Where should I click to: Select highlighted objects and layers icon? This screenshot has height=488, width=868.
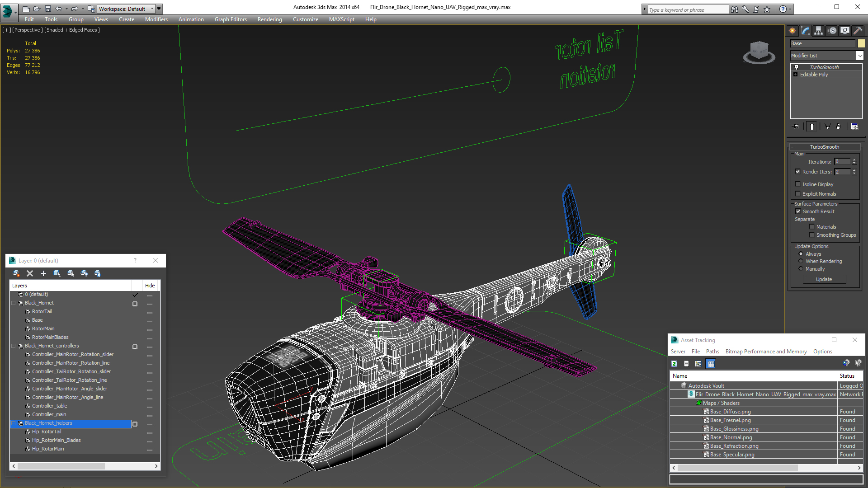click(x=57, y=273)
